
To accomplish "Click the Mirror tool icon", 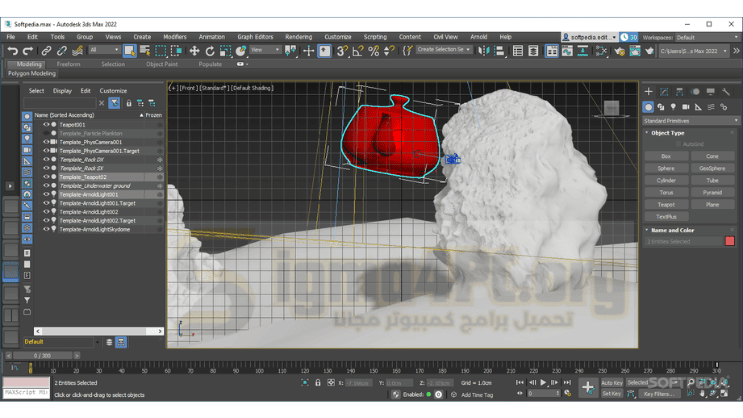I will 484,50.
